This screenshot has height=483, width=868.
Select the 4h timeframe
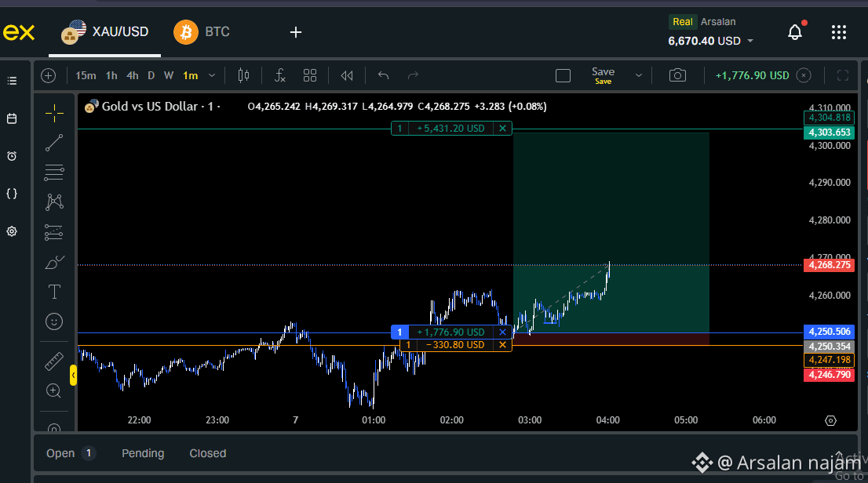[x=133, y=76]
